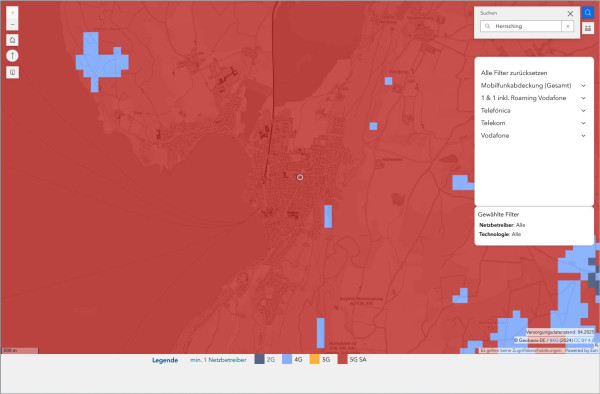Screen dimensions: 600x394
Task: Click Alle Filter zurücksetzen
Action: [x=514, y=73]
